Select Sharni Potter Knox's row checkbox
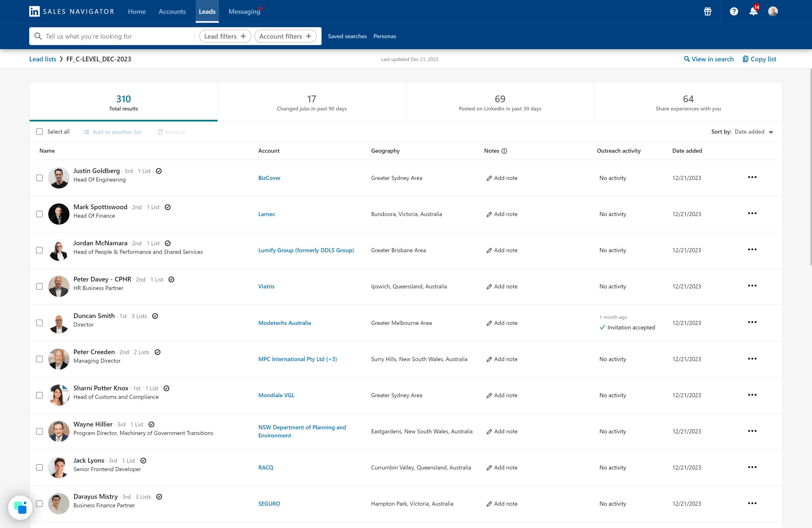 [x=39, y=396]
